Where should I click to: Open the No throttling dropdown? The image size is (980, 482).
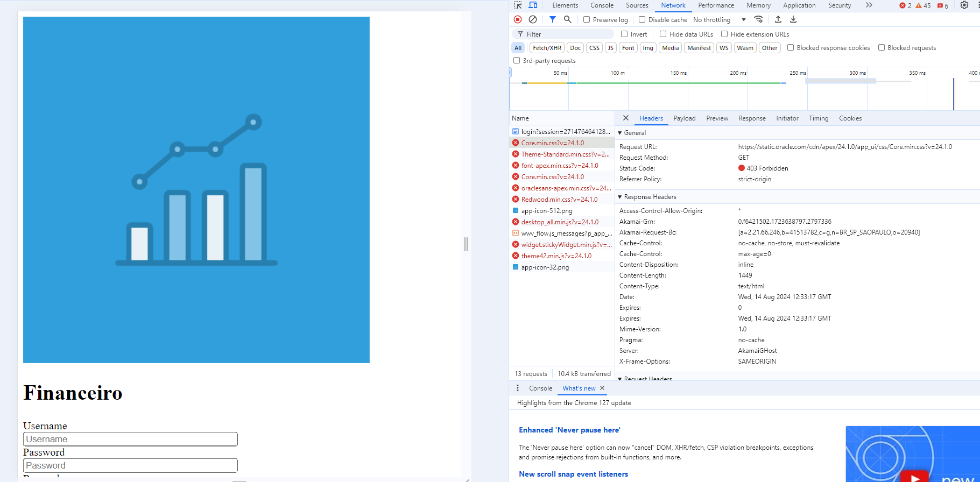[x=720, y=20]
